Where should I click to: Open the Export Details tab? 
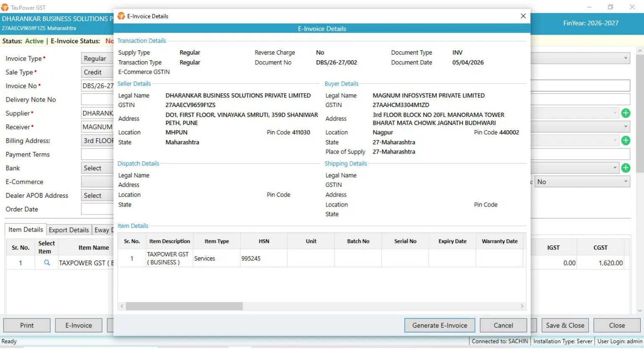point(69,230)
